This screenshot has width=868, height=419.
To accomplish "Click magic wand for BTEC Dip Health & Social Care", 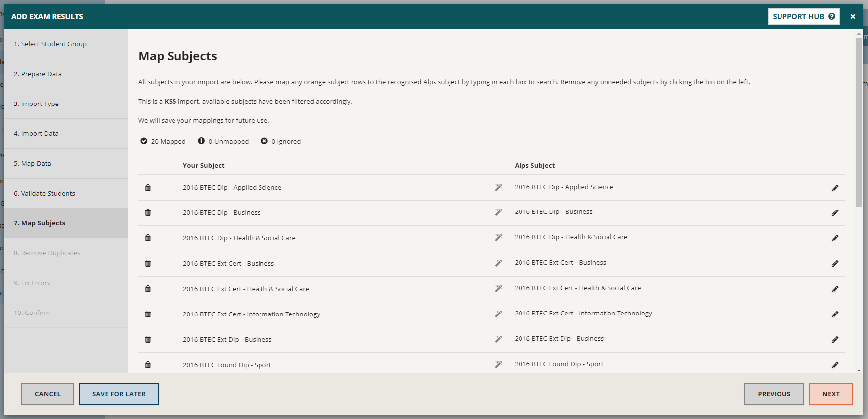I will pos(498,238).
